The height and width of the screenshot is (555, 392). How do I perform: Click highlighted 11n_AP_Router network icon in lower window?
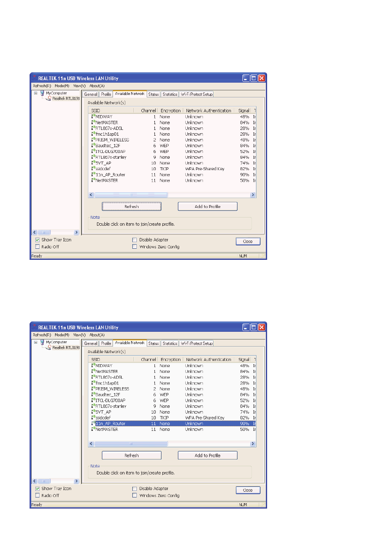click(93, 423)
